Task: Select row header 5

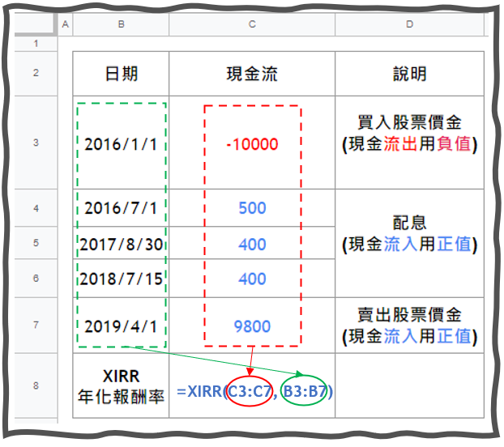Action: 36,243
